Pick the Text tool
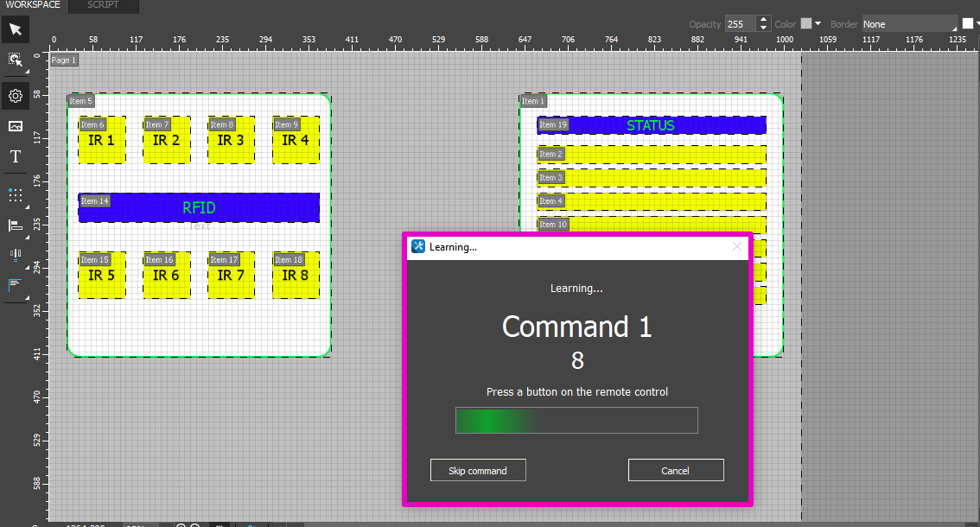This screenshot has height=527, width=980. coord(15,156)
